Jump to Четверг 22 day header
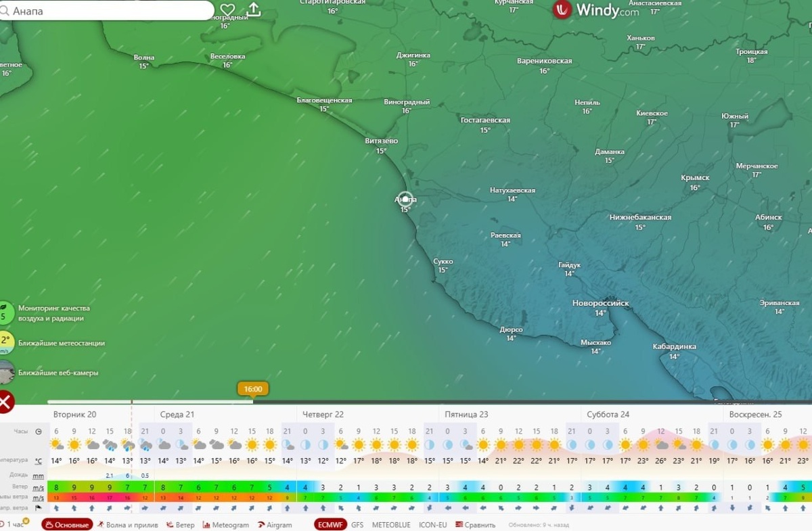812x531 pixels. point(323,414)
